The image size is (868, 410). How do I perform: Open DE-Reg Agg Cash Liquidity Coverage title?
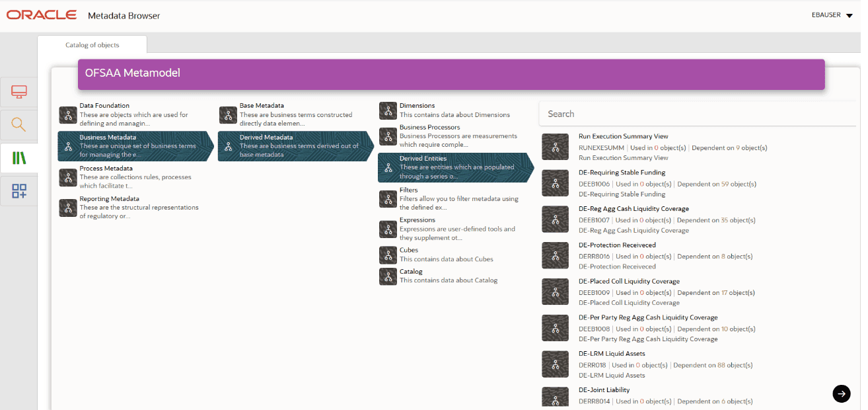(633, 209)
